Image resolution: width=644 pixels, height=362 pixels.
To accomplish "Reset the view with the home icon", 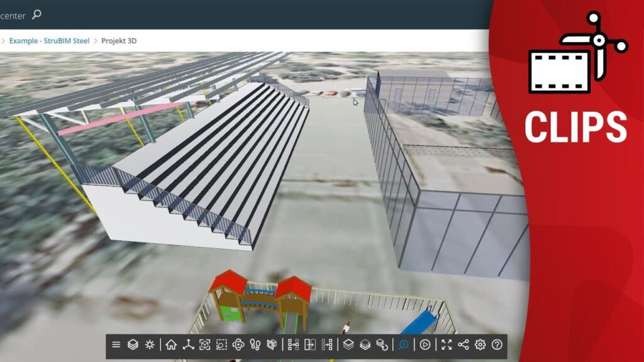I will click(171, 344).
